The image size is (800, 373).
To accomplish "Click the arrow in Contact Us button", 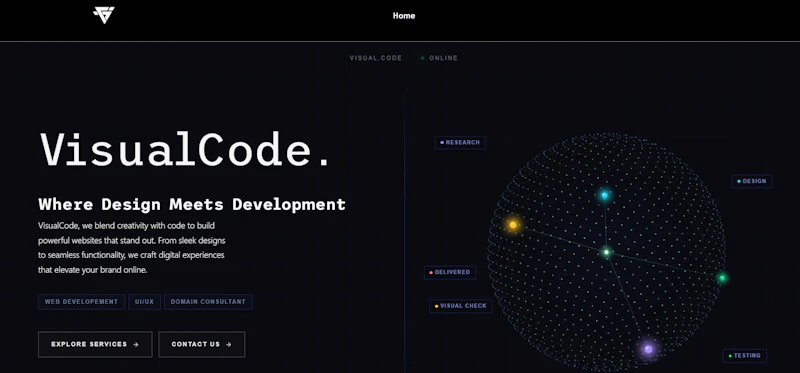I will coord(229,344).
